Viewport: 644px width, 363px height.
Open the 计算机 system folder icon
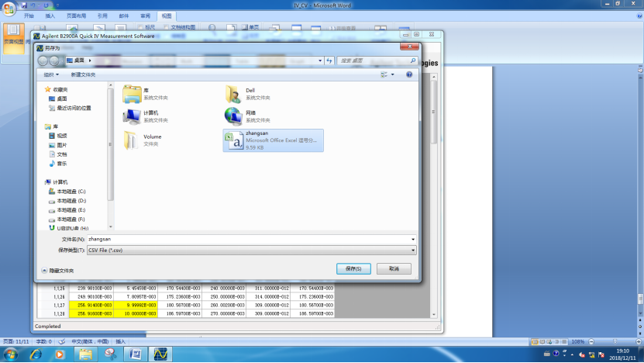coord(132,116)
